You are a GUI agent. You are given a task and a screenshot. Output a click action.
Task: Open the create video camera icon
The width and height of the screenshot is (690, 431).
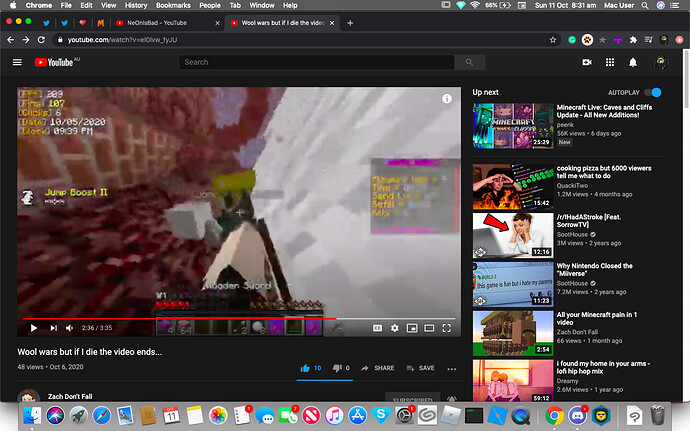pyautogui.click(x=587, y=62)
